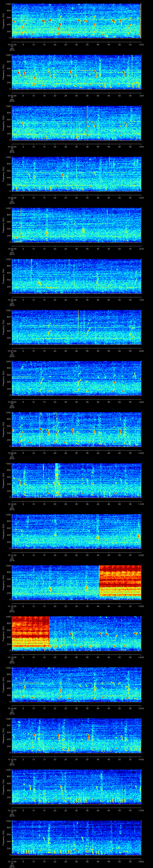Select the spectrogram panel starting at 10:15:00
The height and width of the screenshot is (868, 153).
76,736
